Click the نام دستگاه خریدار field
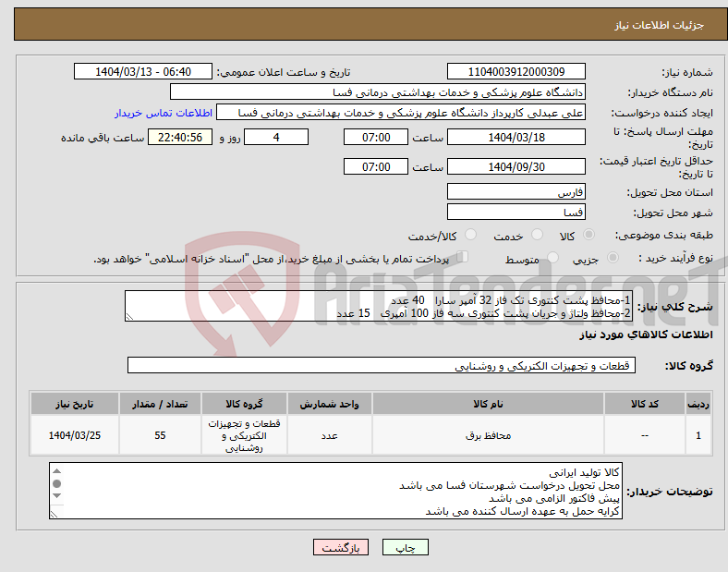Viewport: 728px width, 572px height. click(x=378, y=91)
